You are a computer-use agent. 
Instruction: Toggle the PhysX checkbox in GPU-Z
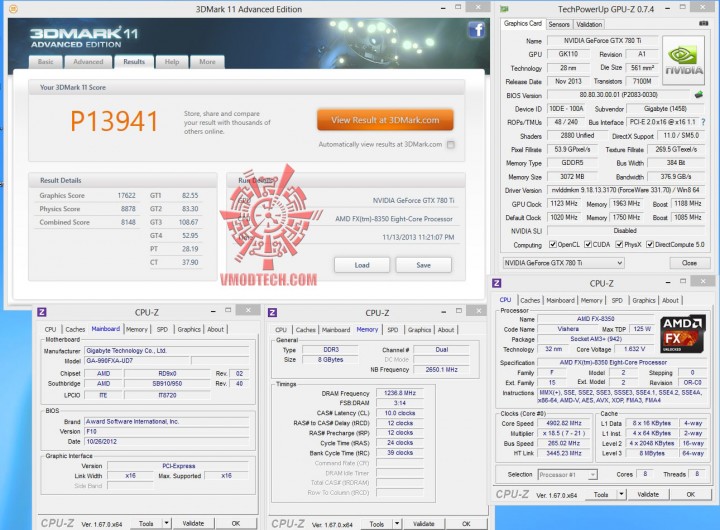tap(619, 244)
